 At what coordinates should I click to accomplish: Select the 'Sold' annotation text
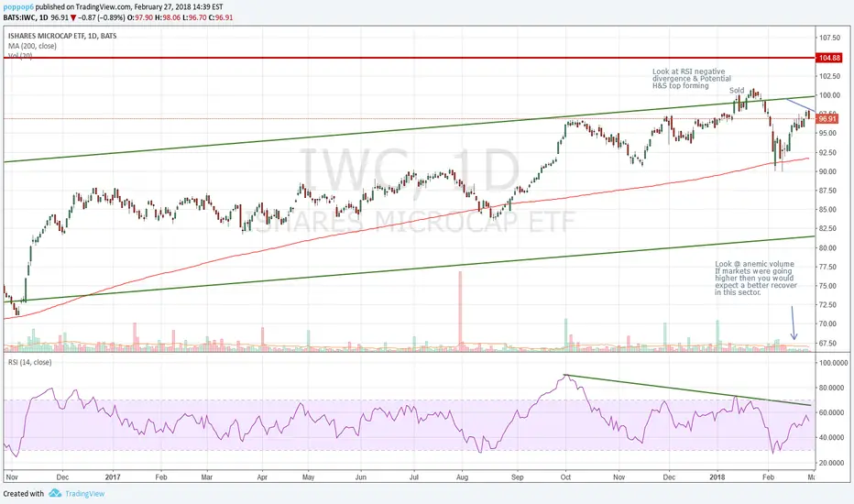pos(737,91)
